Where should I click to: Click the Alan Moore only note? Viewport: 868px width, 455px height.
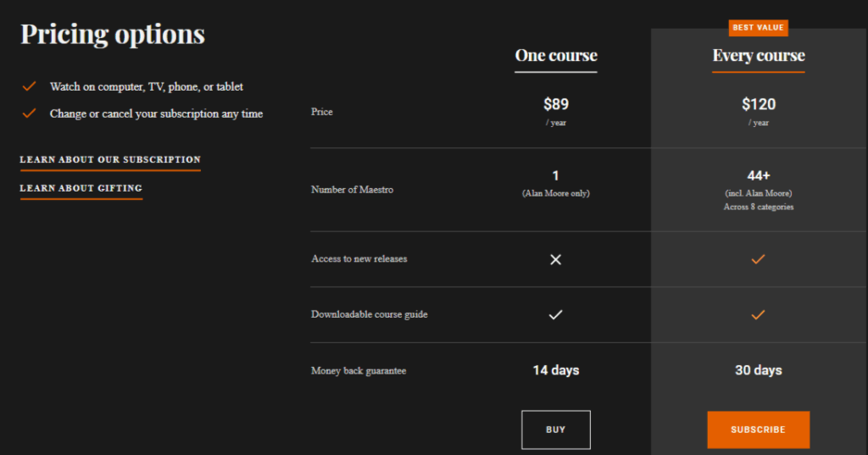click(556, 193)
